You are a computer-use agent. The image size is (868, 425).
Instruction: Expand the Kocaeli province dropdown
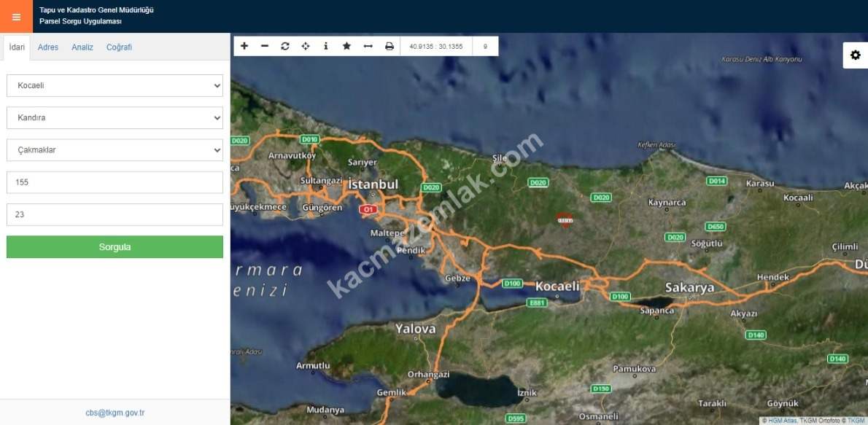click(115, 85)
